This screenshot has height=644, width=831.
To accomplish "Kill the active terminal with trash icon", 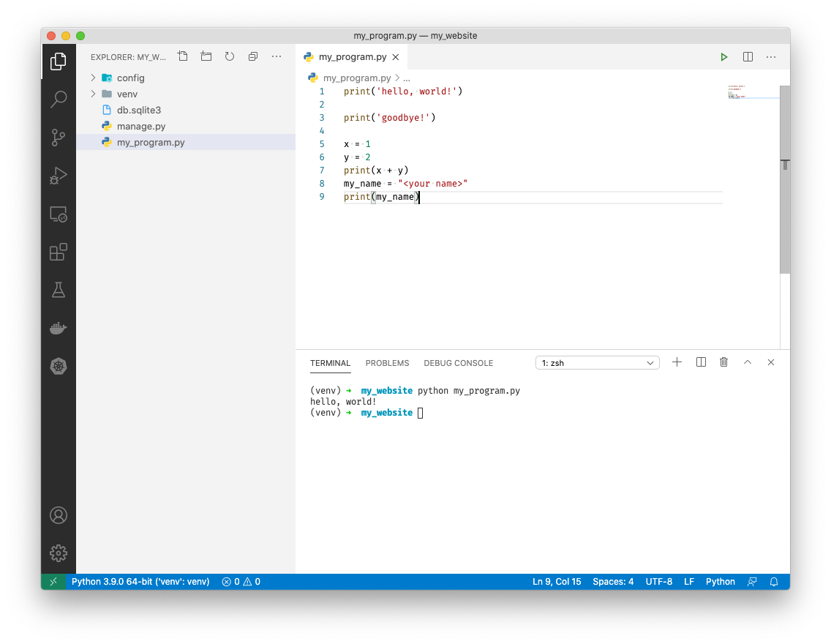I will click(x=723, y=362).
